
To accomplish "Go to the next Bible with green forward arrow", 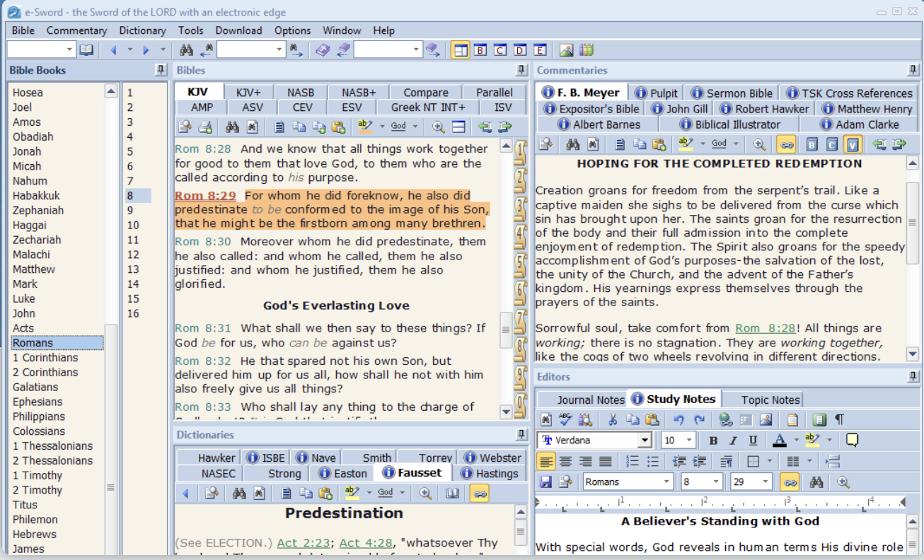I will (x=504, y=127).
